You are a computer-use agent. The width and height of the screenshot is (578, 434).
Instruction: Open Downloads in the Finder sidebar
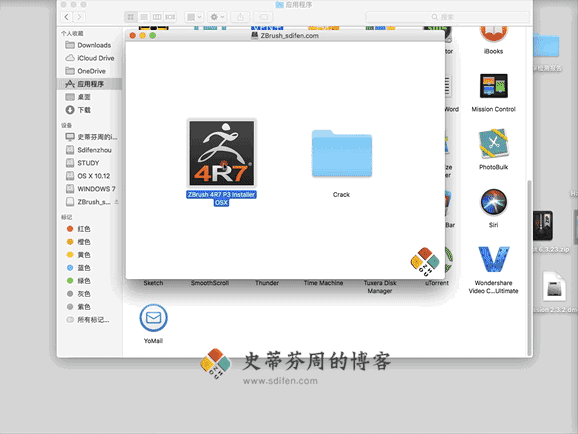pos(89,45)
